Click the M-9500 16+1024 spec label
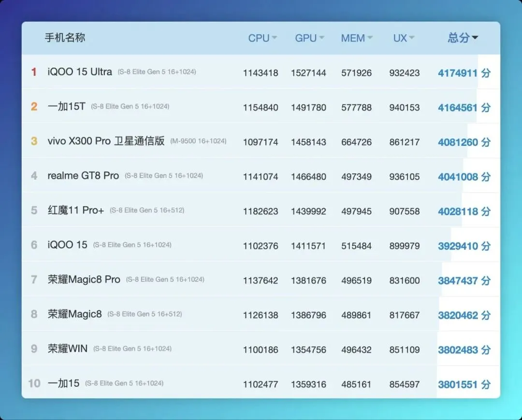 click(x=199, y=141)
